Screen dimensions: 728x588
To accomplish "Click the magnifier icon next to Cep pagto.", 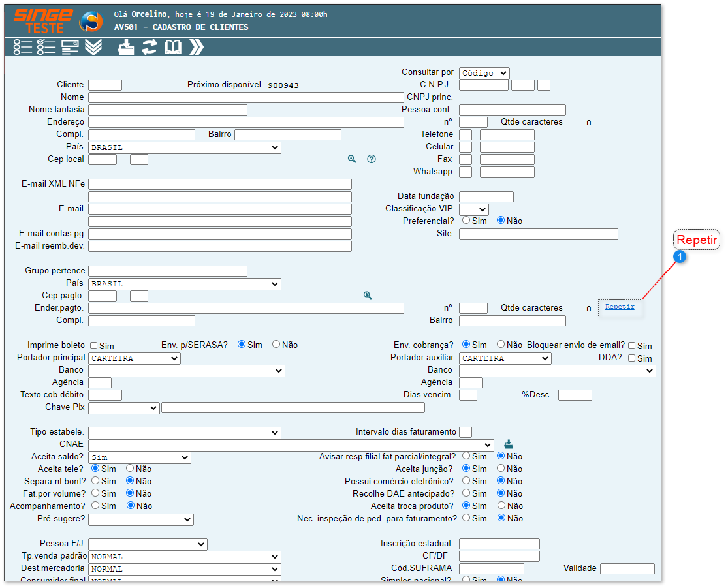I will (x=368, y=296).
